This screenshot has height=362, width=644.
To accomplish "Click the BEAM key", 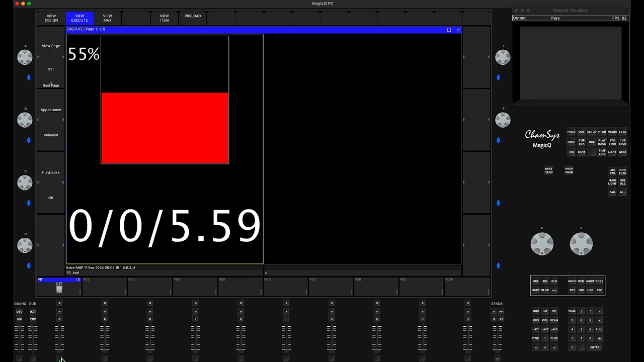I will pyautogui.click(x=554, y=320).
